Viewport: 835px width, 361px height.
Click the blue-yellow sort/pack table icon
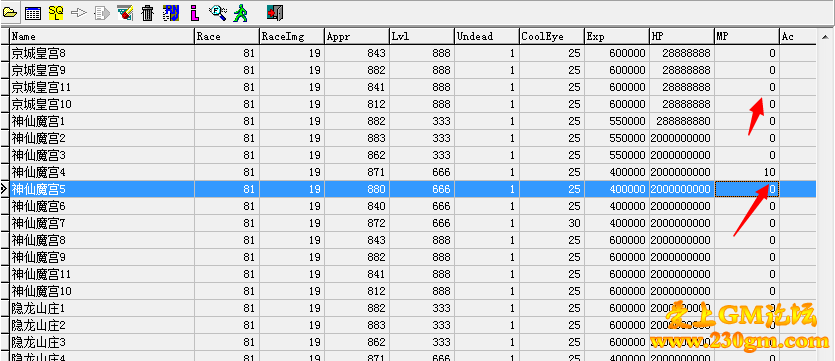click(x=171, y=13)
